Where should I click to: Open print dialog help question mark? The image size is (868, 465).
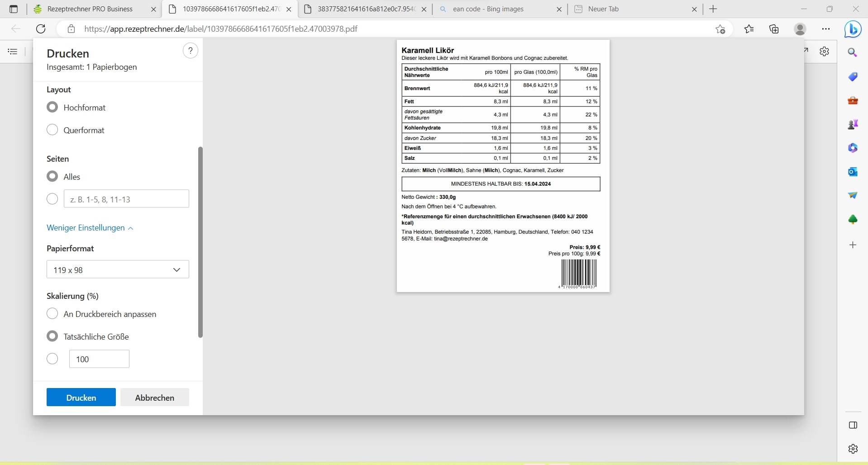pyautogui.click(x=191, y=51)
